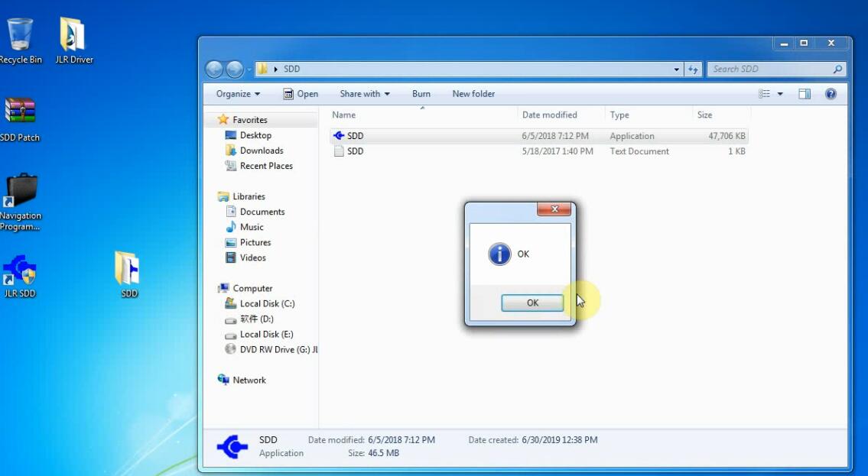
Task: Click the folder icon in the address bar
Action: point(263,69)
